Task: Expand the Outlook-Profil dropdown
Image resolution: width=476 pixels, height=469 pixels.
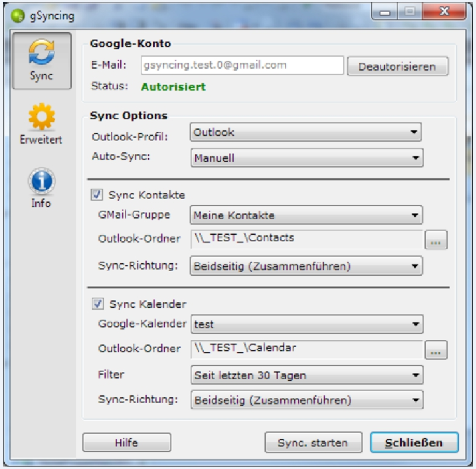Action: pos(306,132)
